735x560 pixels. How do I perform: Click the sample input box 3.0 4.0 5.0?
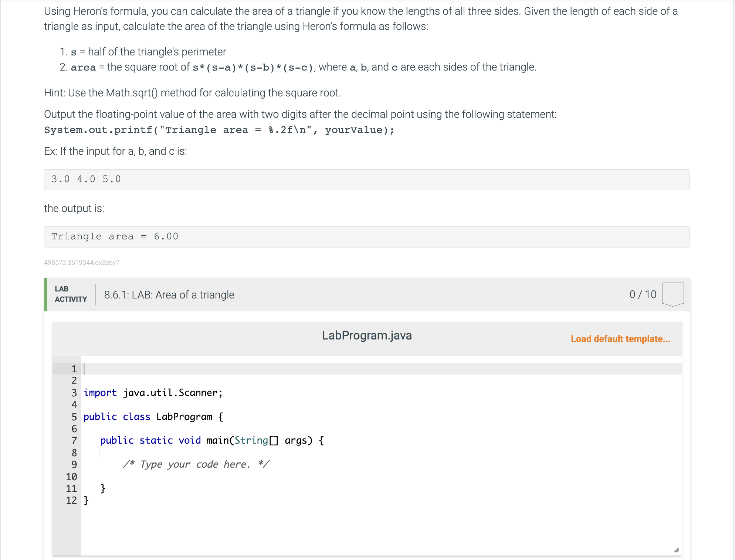tap(366, 180)
